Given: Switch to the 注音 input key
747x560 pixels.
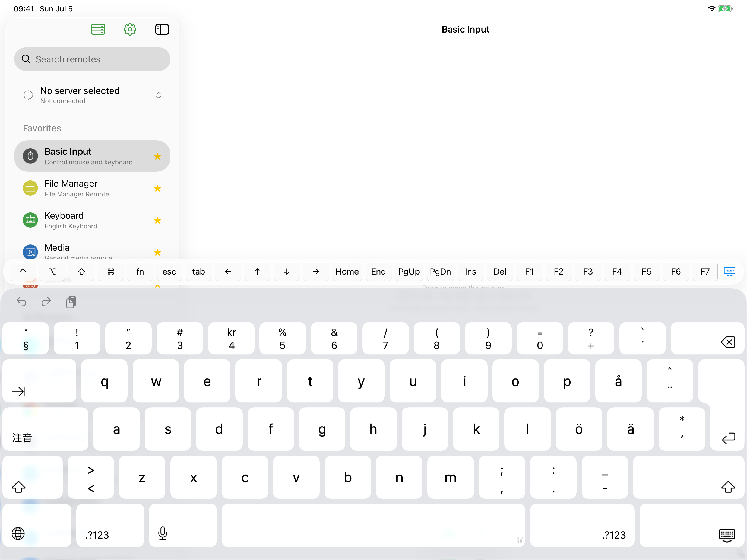Looking at the screenshot, I should pyautogui.click(x=45, y=429).
